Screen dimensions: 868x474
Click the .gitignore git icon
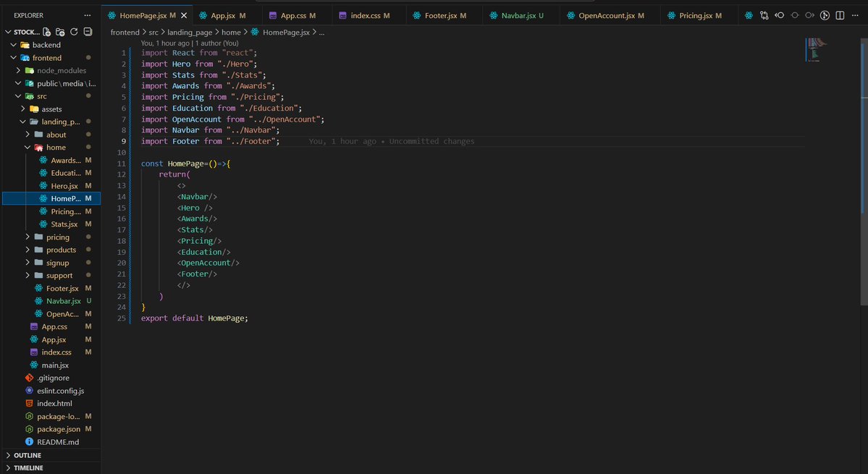(30, 378)
